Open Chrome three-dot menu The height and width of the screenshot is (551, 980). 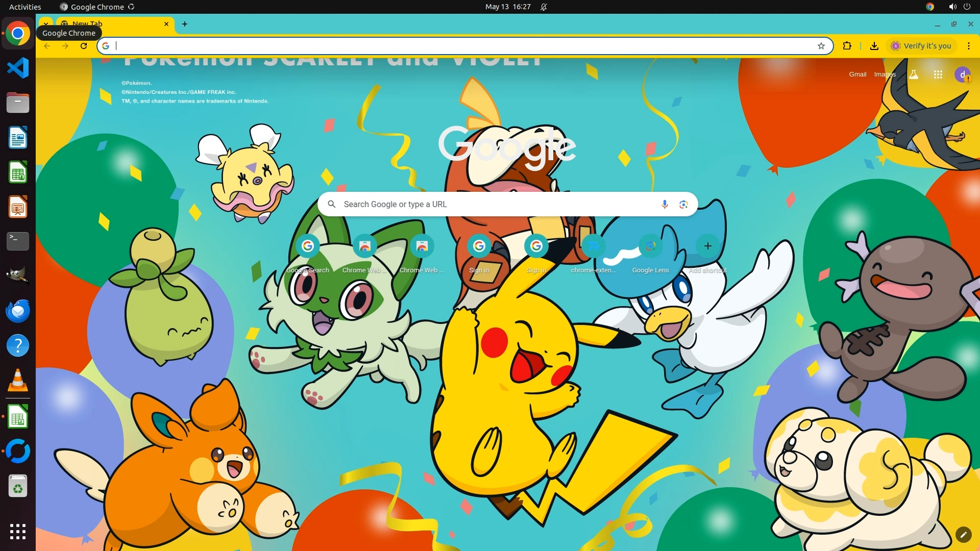[x=968, y=46]
